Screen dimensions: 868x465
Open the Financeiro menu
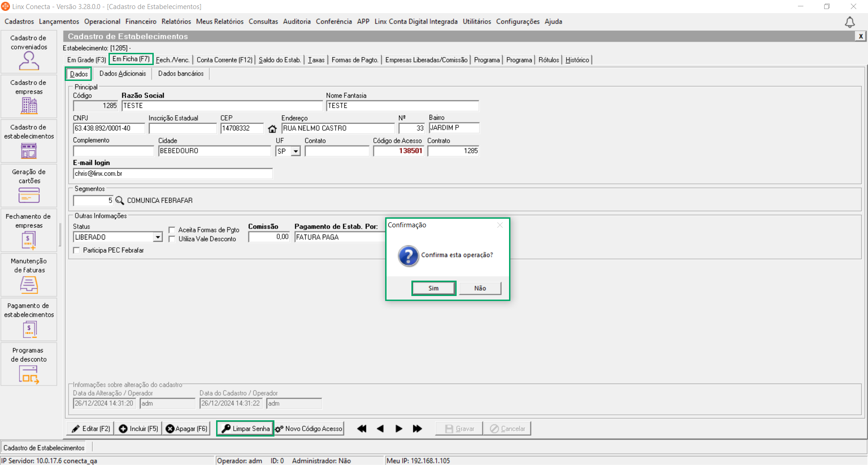(x=141, y=21)
